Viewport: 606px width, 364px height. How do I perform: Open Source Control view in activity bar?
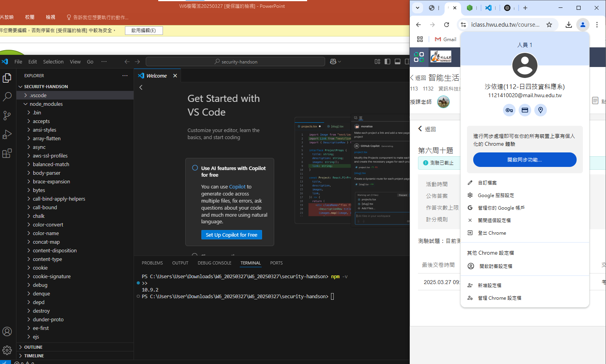pos(7,115)
